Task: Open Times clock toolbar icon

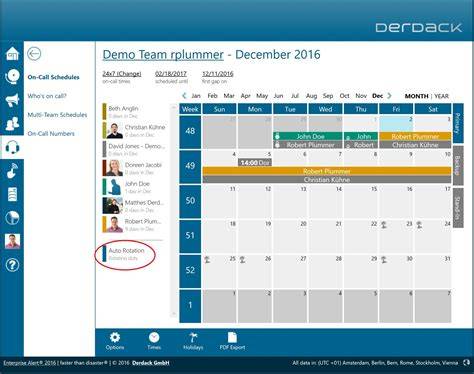Action: tap(154, 341)
